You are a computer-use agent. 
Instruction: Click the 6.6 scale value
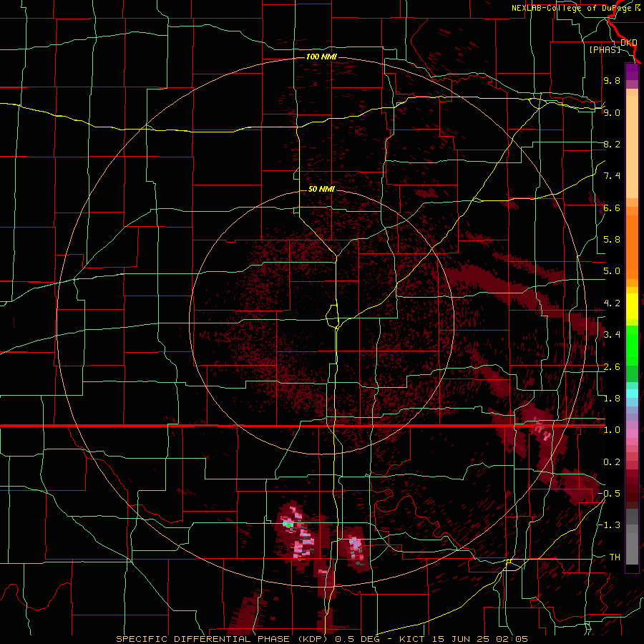tap(612, 208)
